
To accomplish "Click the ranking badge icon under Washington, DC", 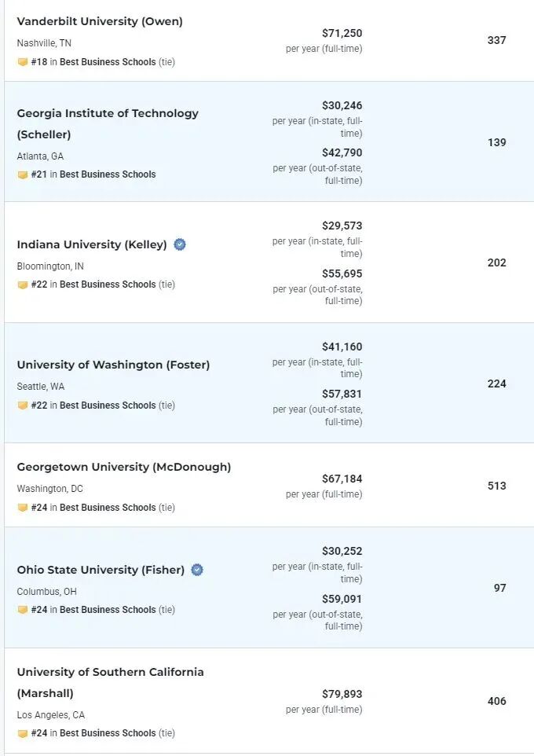I will 22,508.
